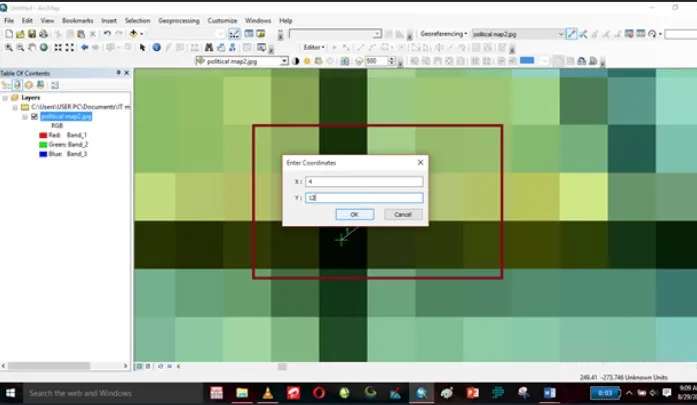Switch TOC to list by selection
The height and width of the screenshot is (405, 697).
click(x=40, y=85)
